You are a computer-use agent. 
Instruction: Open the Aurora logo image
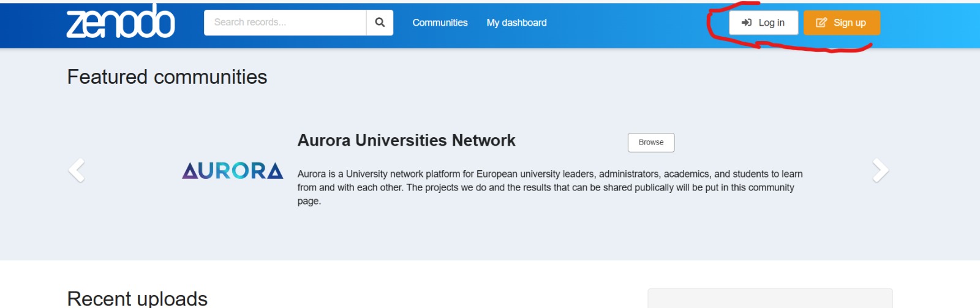pyautogui.click(x=232, y=171)
